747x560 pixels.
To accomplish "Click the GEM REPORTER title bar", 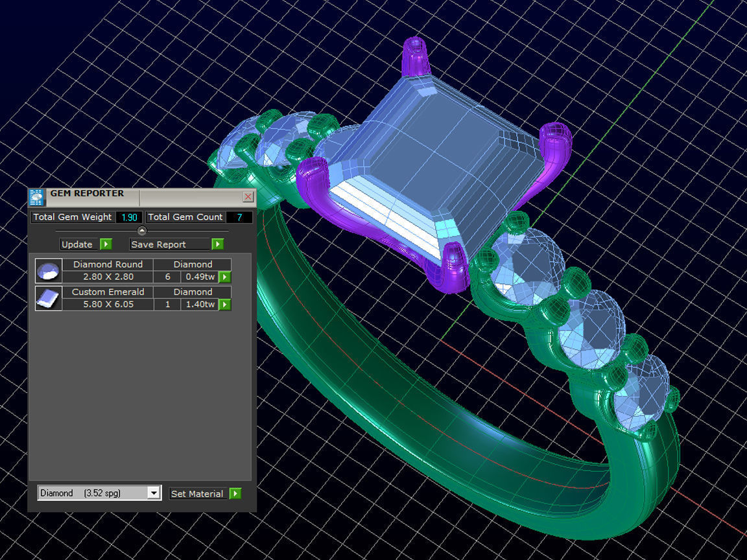I will click(143, 196).
